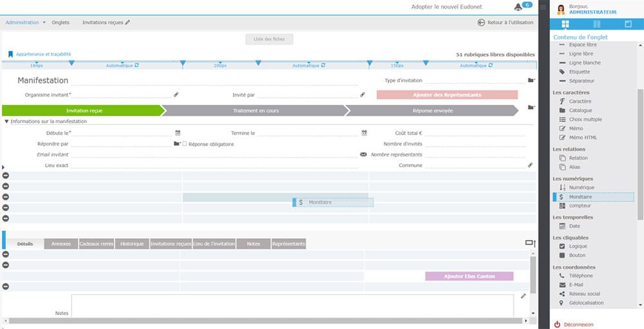Click the pencil icon next to Invitations reçues
Image resolution: width=644 pixels, height=329 pixels.
(x=128, y=23)
